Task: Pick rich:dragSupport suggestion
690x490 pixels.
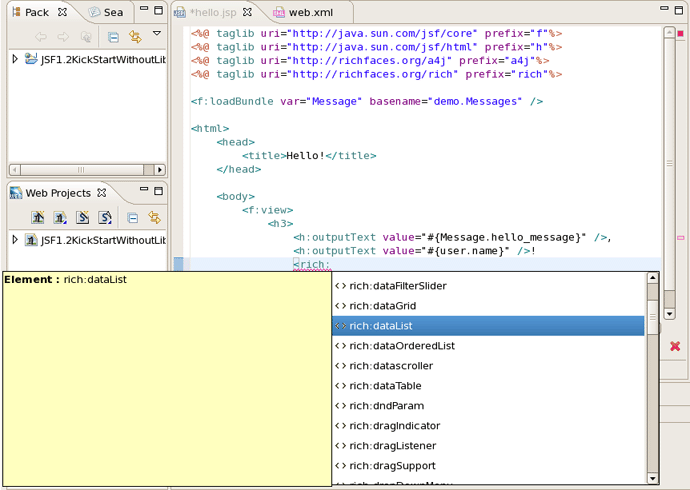Action: [x=390, y=466]
